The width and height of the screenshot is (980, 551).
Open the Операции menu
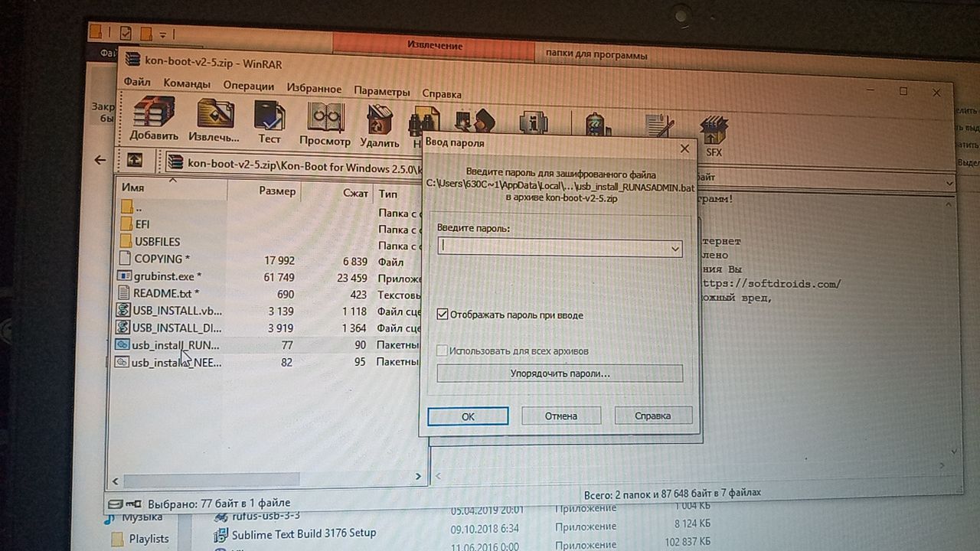(249, 86)
